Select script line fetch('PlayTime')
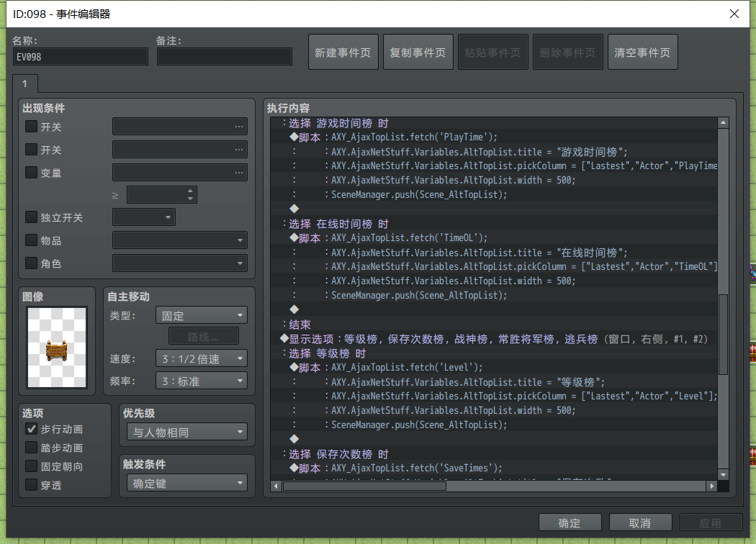The image size is (756, 544). 494,137
